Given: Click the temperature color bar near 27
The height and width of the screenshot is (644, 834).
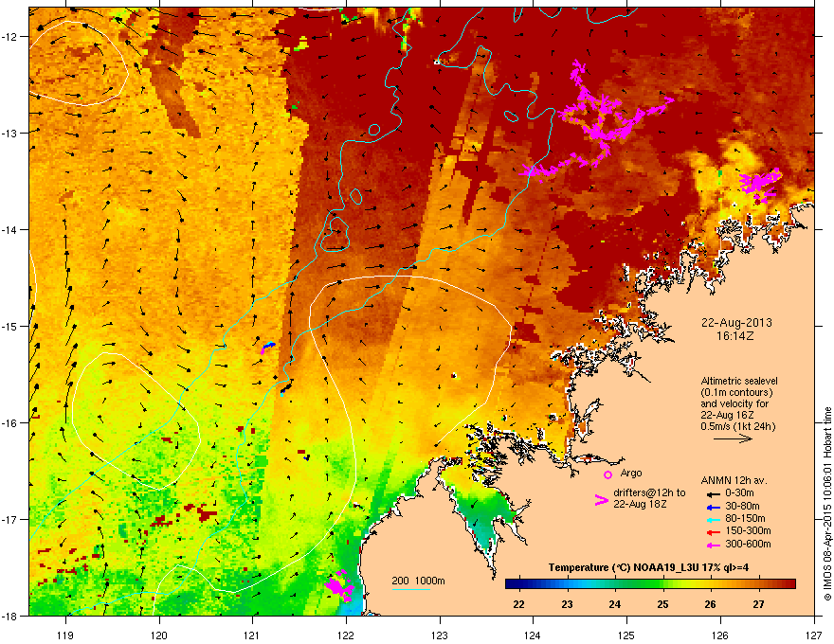Looking at the screenshot, I should pos(758,583).
